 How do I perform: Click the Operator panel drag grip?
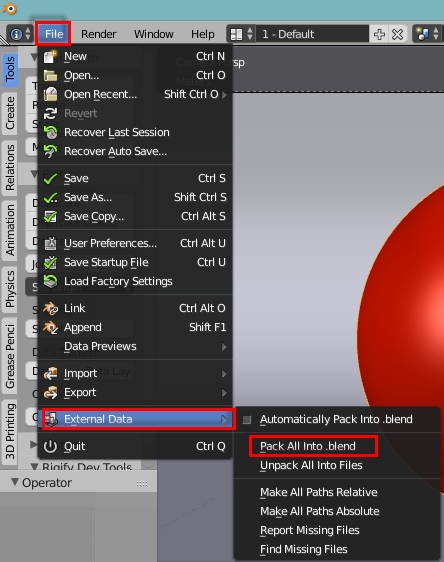pyautogui.click(x=142, y=483)
